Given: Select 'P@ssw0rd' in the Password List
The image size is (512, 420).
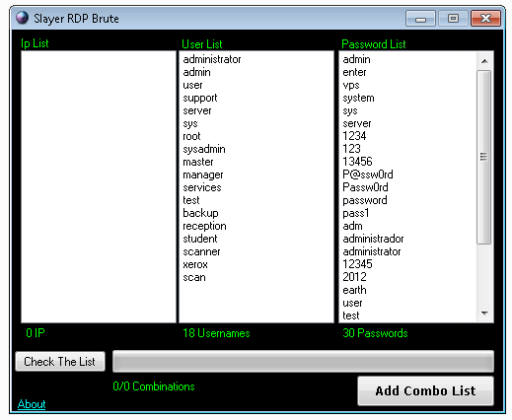Looking at the screenshot, I should [368, 175].
